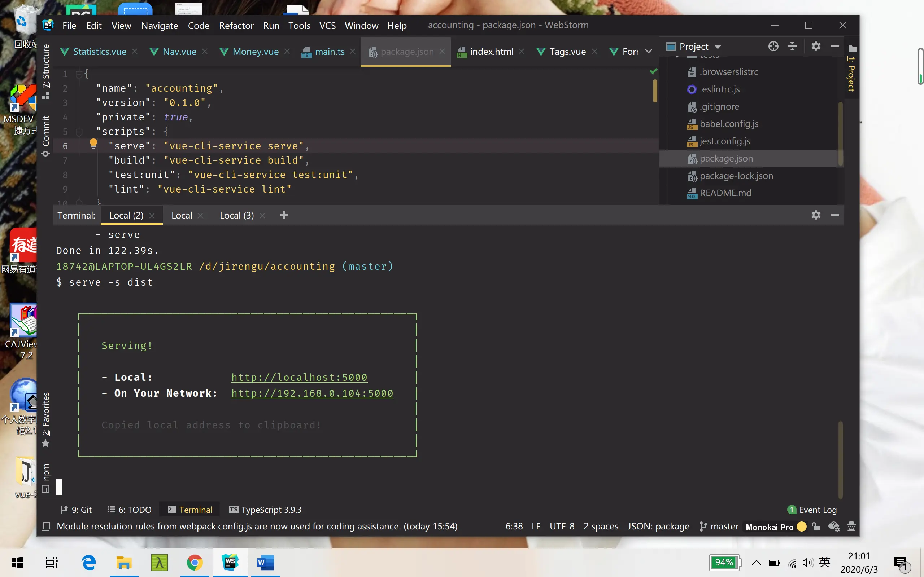
Task: Open the Project panel settings gear
Action: pyautogui.click(x=816, y=47)
